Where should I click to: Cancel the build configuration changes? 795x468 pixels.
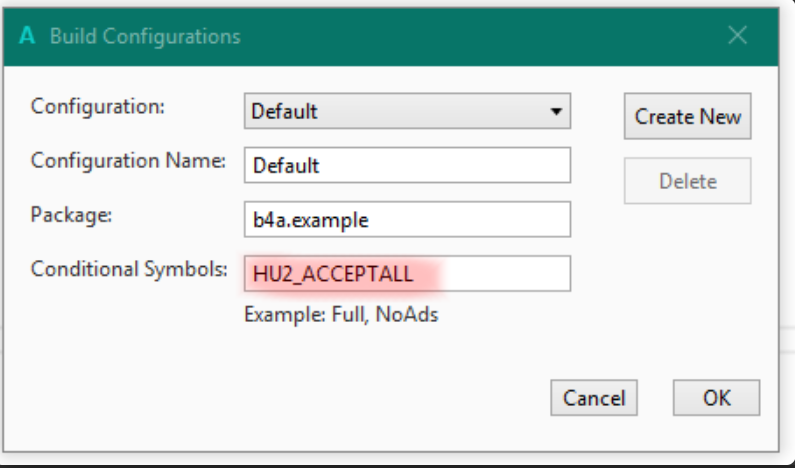coord(594,398)
